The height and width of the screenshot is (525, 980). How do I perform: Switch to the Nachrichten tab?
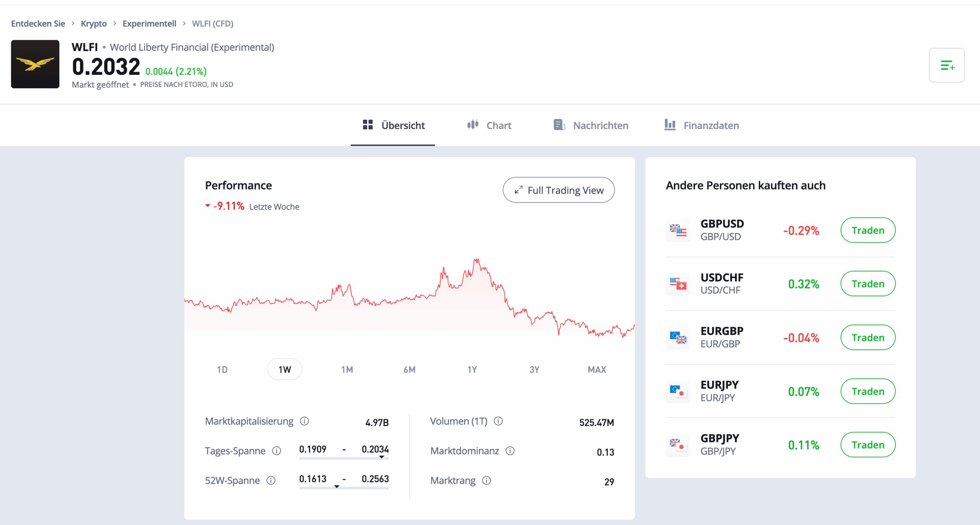click(591, 126)
